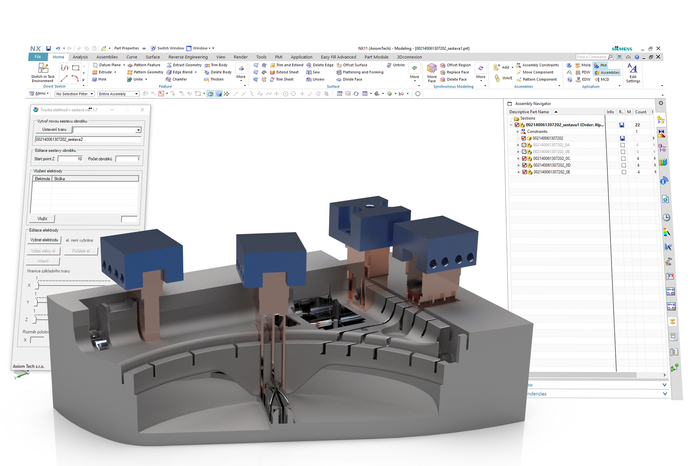Click the Pattern Geometry tool

point(145,72)
